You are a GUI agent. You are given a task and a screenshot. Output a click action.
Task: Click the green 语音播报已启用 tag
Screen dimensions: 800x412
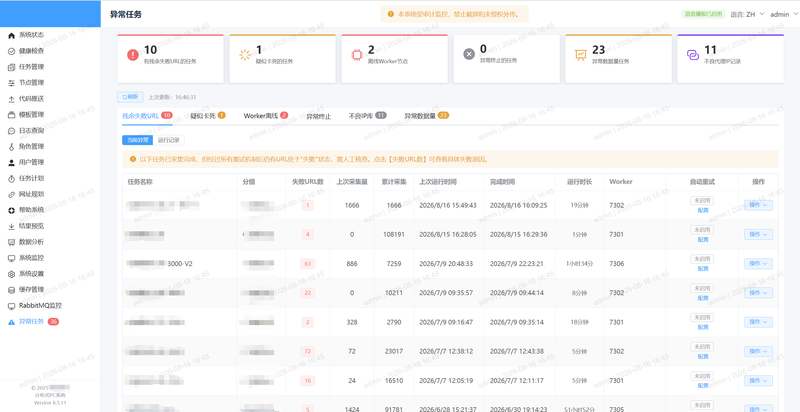703,14
